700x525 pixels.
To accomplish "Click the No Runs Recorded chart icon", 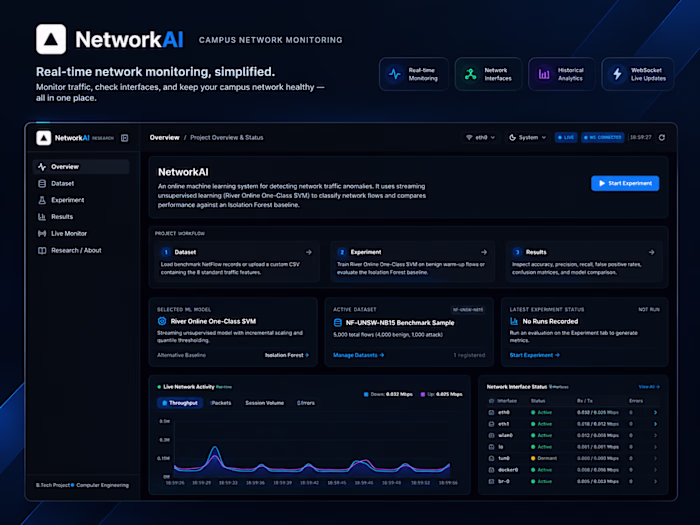I will pos(514,321).
